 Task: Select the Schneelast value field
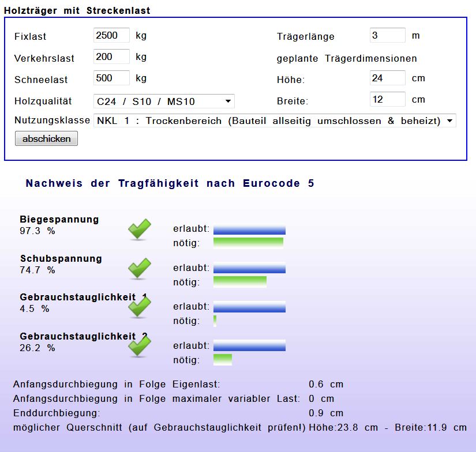pyautogui.click(x=111, y=78)
